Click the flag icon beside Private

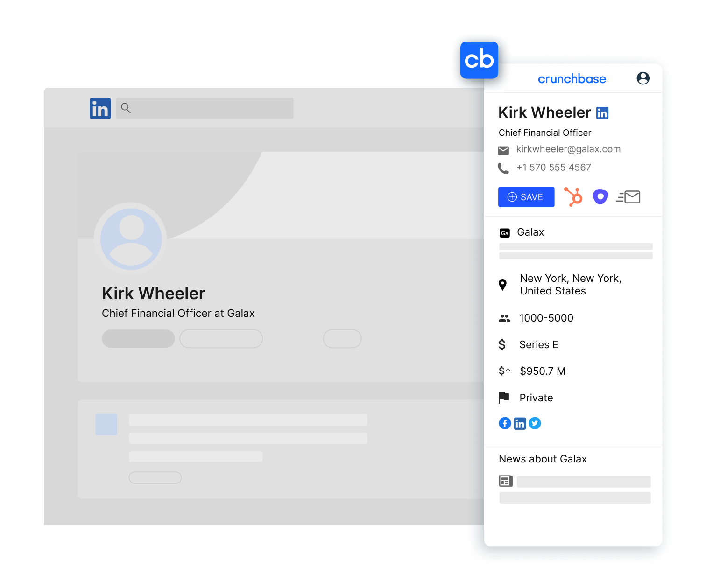coord(504,398)
